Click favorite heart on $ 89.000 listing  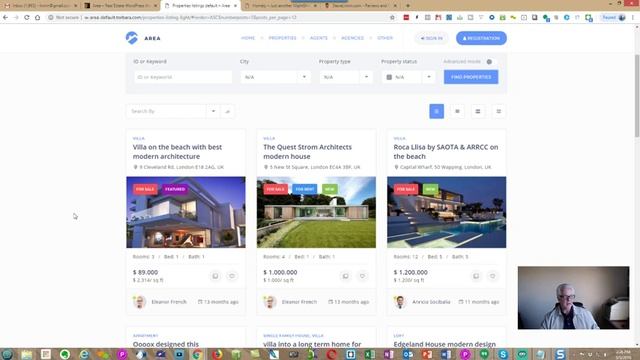232,276
